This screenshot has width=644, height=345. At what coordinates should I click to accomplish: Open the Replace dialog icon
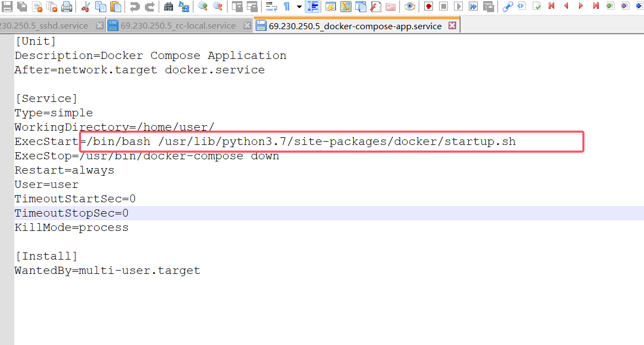(x=183, y=6)
